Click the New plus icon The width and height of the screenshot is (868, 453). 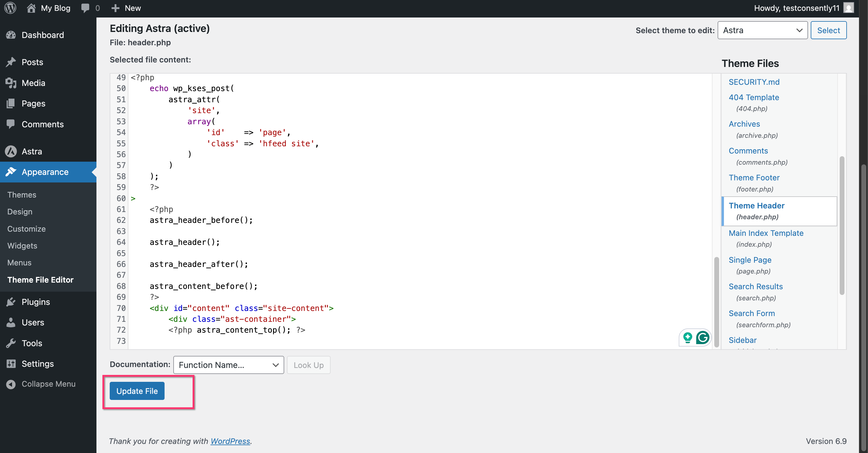click(x=115, y=8)
